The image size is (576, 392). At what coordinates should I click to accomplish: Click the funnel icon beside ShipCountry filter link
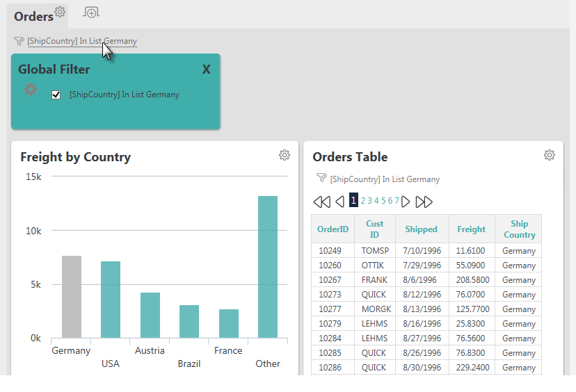click(19, 41)
